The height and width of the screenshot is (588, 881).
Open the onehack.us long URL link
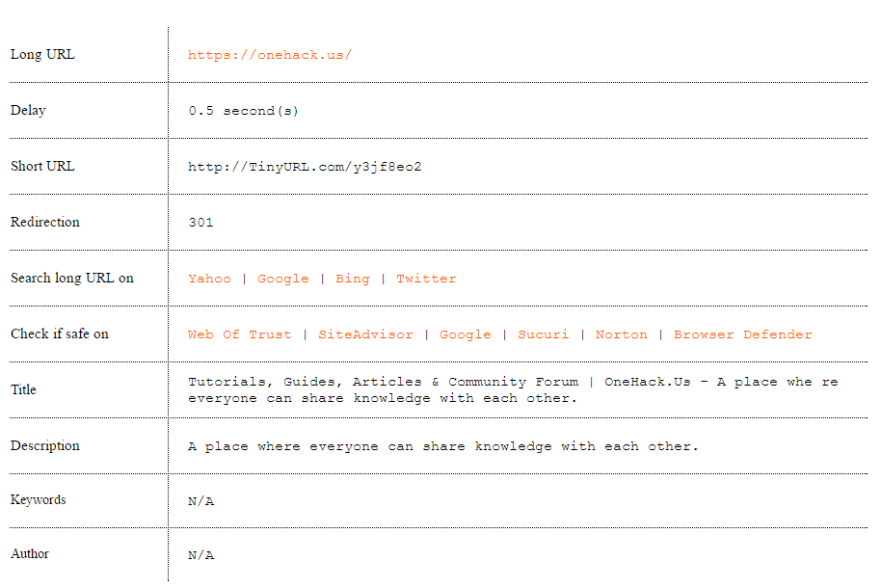point(270,55)
